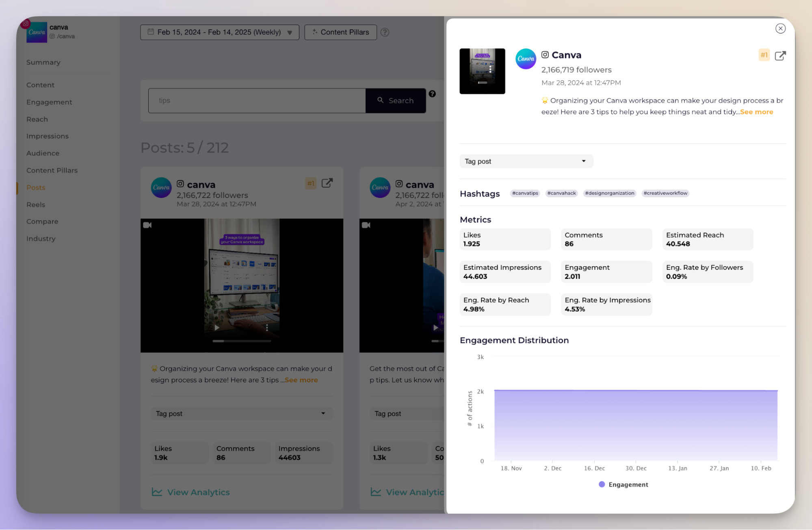812x530 pixels.
Task: Click Canva avatar on second post card
Action: click(380, 187)
